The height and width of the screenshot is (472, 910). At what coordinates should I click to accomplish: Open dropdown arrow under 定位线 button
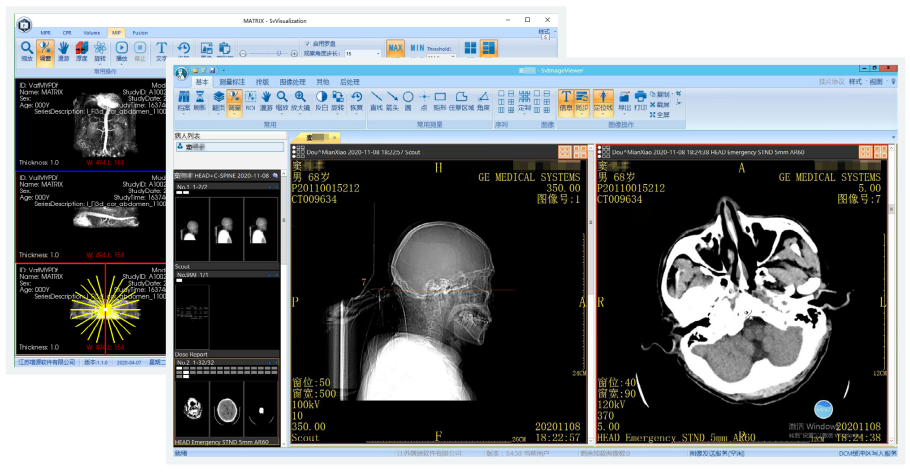(603, 114)
